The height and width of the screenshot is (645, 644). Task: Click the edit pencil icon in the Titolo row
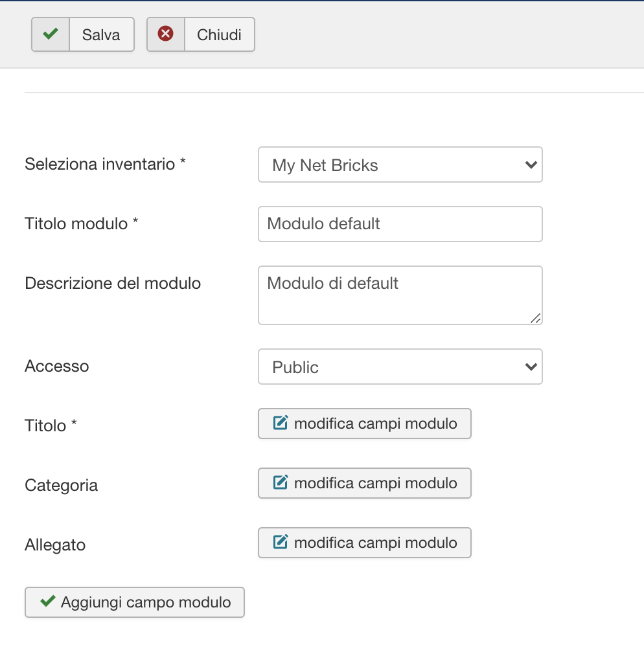point(281,423)
